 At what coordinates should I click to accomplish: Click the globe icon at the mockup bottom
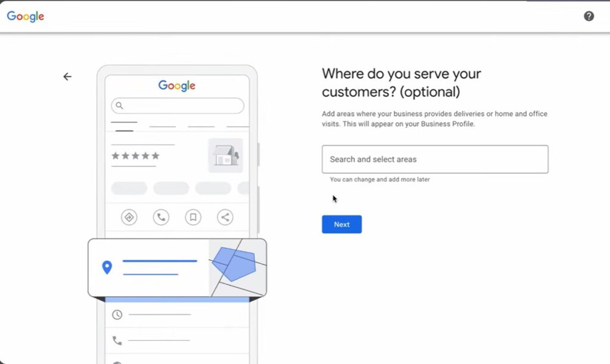coord(117,361)
